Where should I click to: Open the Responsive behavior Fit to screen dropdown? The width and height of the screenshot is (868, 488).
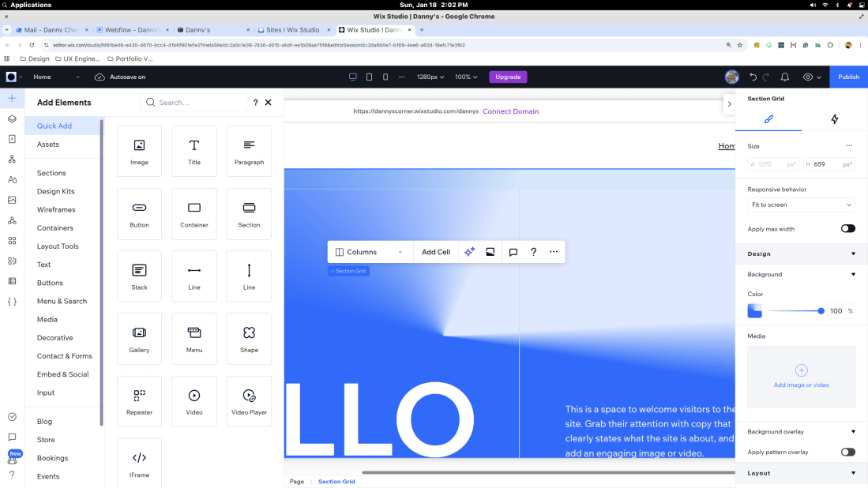point(801,205)
